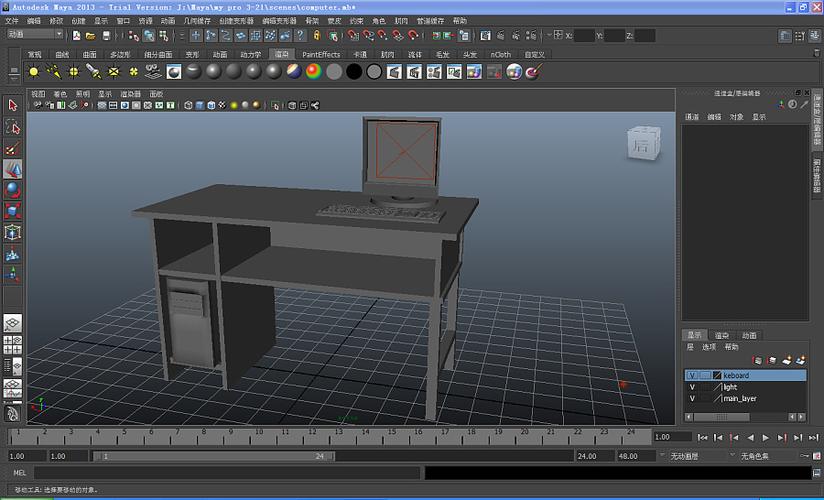The image size is (824, 500).
Task: Select the Rotate tool sphere icon
Action: tap(12, 189)
